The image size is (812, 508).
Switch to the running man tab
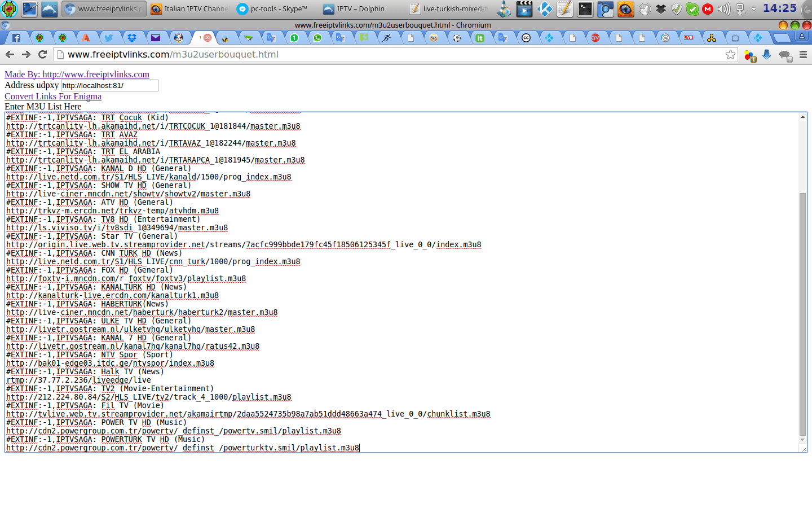(x=387, y=38)
